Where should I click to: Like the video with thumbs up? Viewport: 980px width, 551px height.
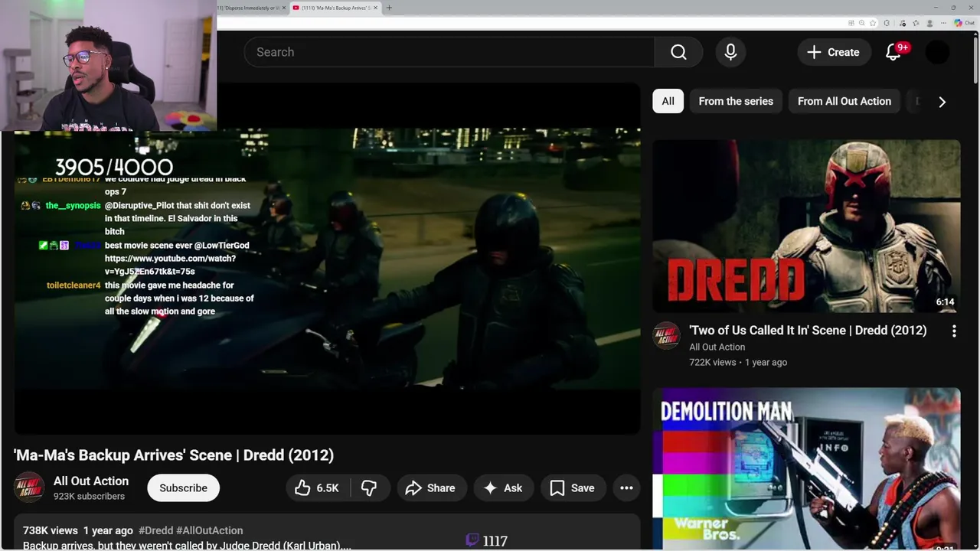coord(318,488)
